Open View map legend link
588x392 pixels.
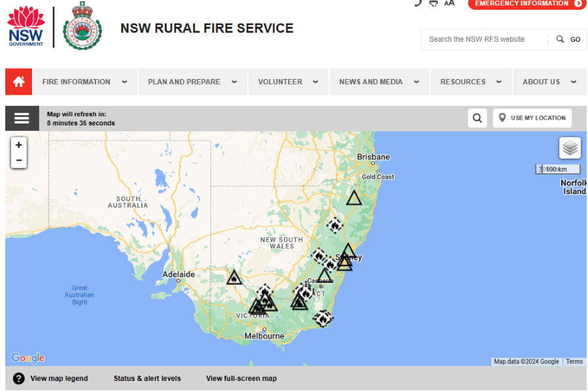pos(59,378)
